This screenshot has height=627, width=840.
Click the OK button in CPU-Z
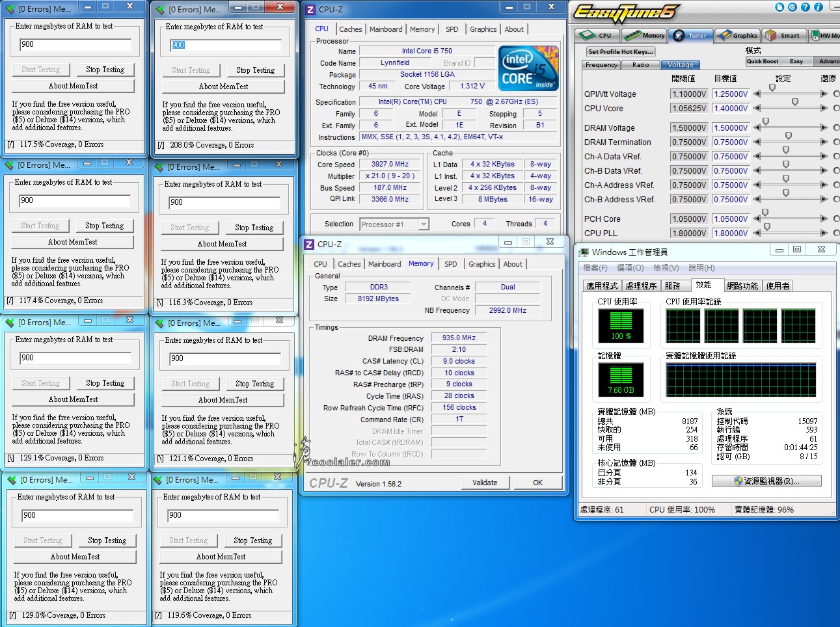[537, 483]
